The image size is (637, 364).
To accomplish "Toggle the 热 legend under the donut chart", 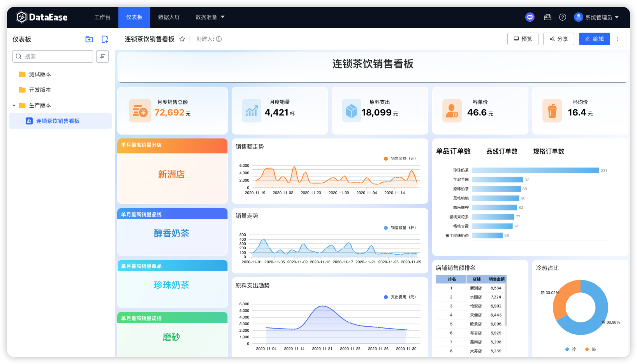I will click(x=590, y=349).
